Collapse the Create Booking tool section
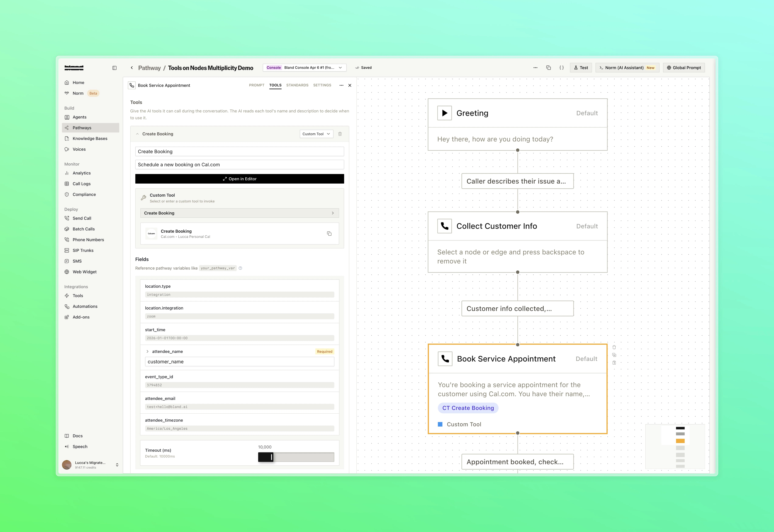Viewport: 774px width, 532px height. pyautogui.click(x=137, y=134)
